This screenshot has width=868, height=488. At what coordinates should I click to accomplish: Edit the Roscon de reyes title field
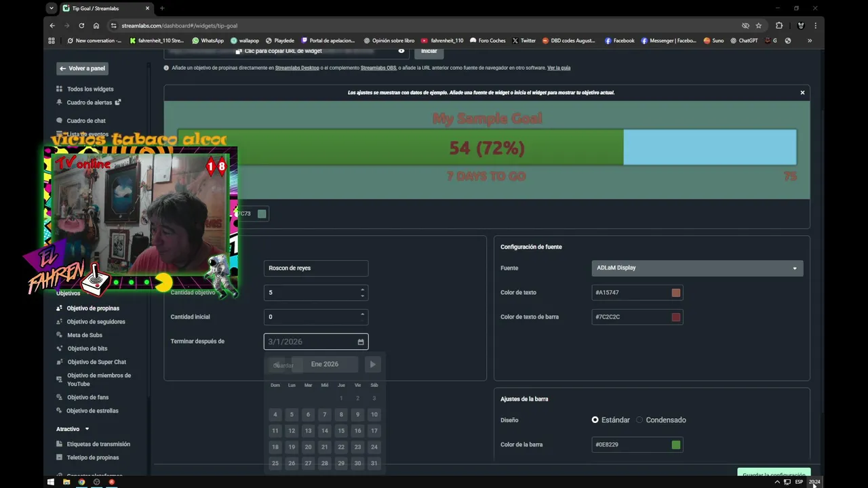(316, 268)
